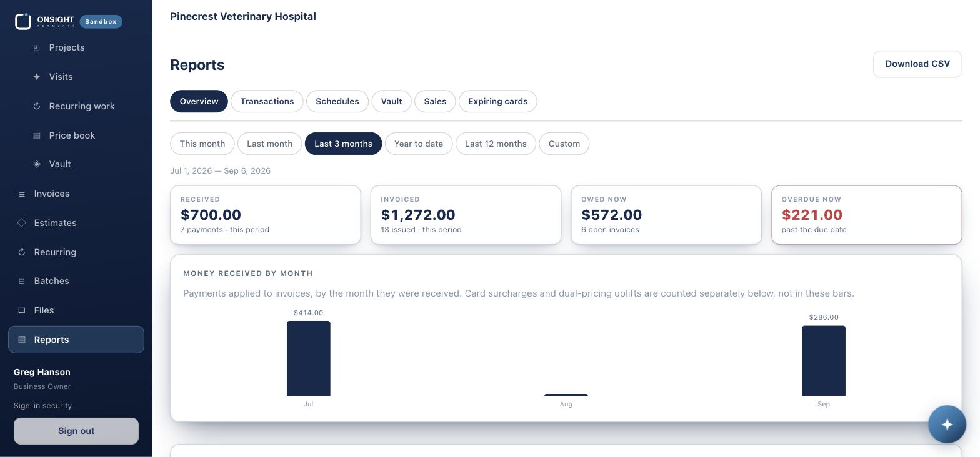Image resolution: width=980 pixels, height=457 pixels.
Task: Click the Price book icon
Action: coord(37,135)
